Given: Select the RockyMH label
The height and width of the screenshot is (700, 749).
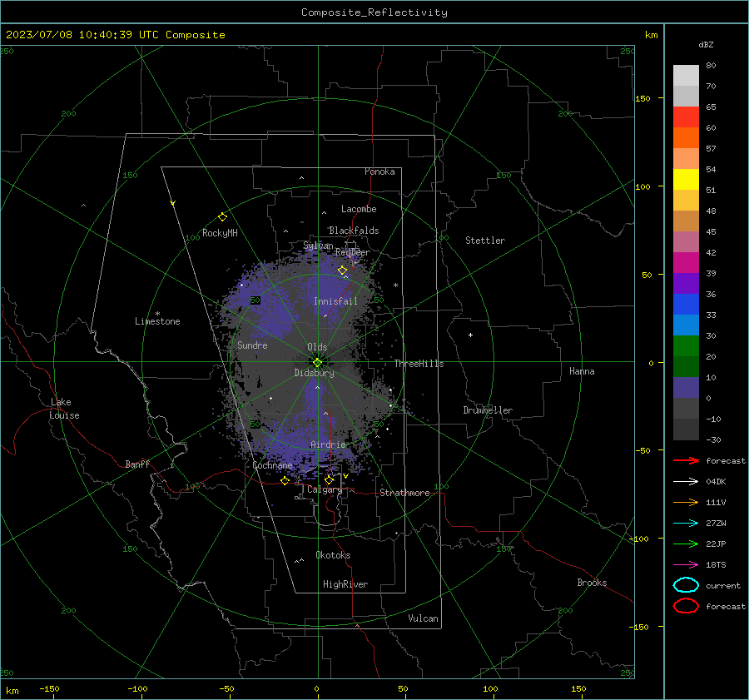Looking at the screenshot, I should 220,233.
